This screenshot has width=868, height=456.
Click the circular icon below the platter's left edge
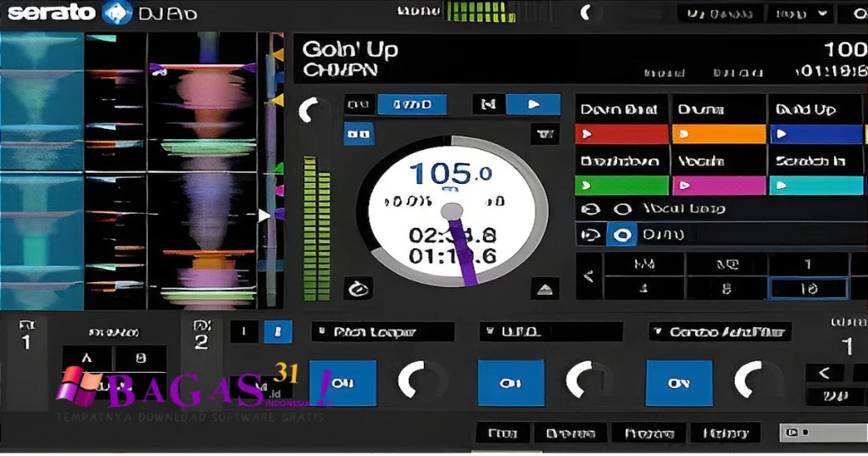(359, 288)
